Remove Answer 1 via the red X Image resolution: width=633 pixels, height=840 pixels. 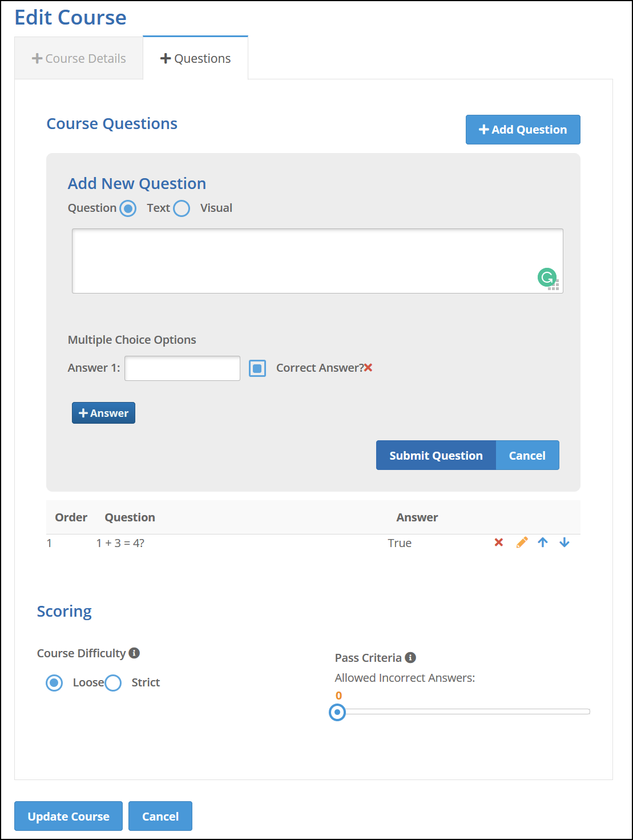[368, 368]
